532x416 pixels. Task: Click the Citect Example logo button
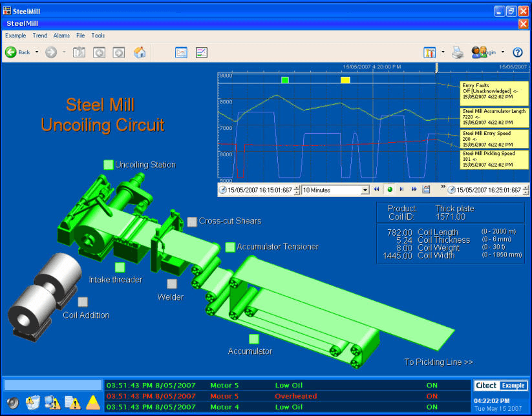pyautogui.click(x=500, y=386)
